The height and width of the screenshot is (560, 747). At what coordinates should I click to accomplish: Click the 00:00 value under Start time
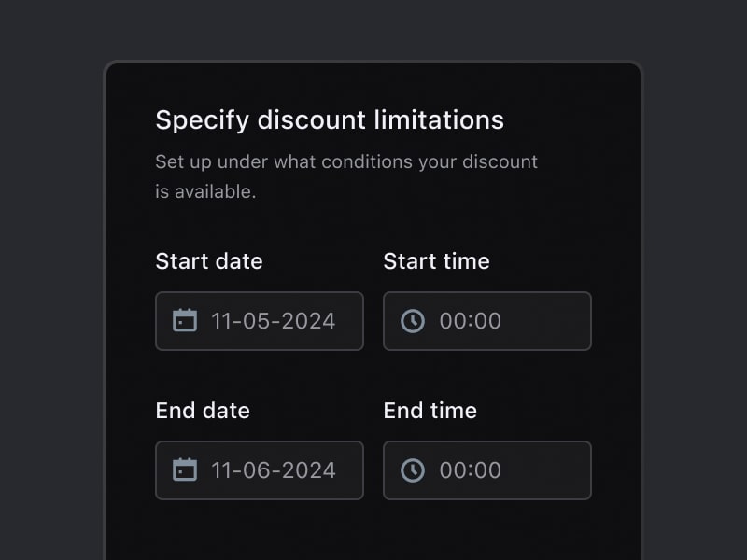click(x=471, y=321)
